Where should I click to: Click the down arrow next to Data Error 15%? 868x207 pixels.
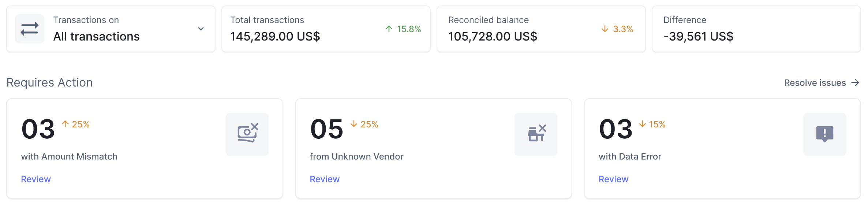click(642, 124)
